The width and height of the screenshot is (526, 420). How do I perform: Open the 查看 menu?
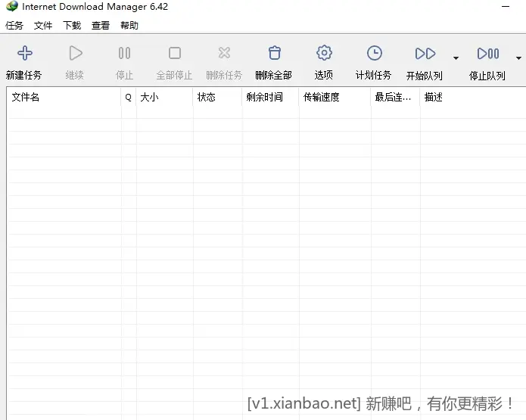pyautogui.click(x=101, y=26)
